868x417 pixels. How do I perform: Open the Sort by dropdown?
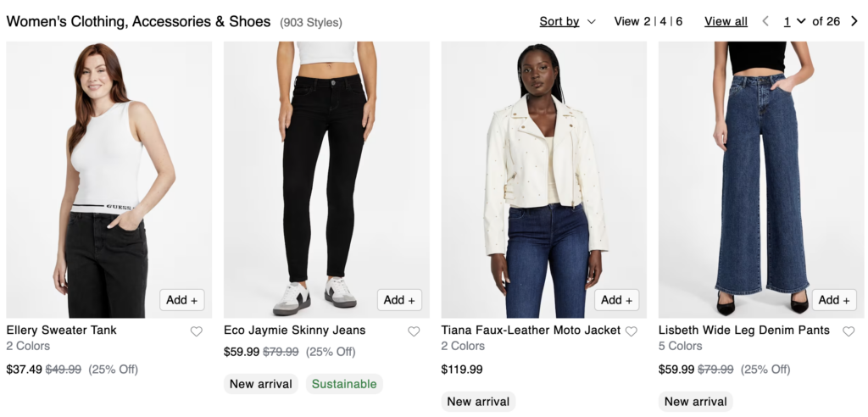[567, 21]
